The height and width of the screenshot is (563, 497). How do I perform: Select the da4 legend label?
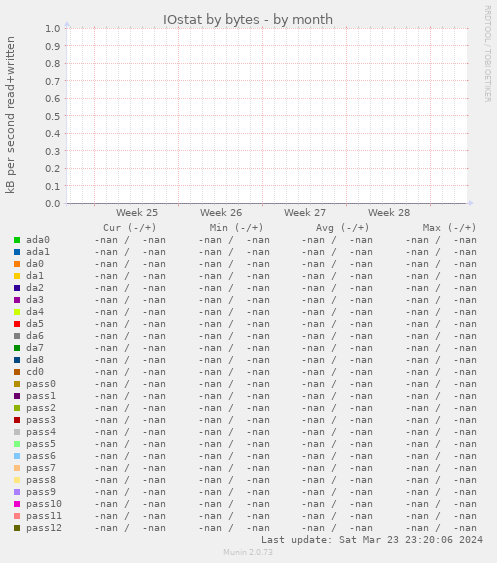click(35, 312)
